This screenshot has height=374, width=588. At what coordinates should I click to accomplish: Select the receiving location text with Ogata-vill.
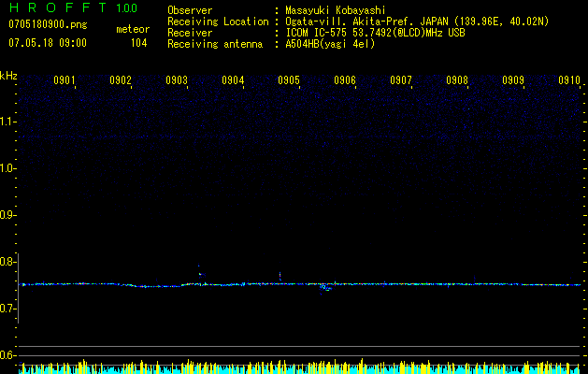417,22
